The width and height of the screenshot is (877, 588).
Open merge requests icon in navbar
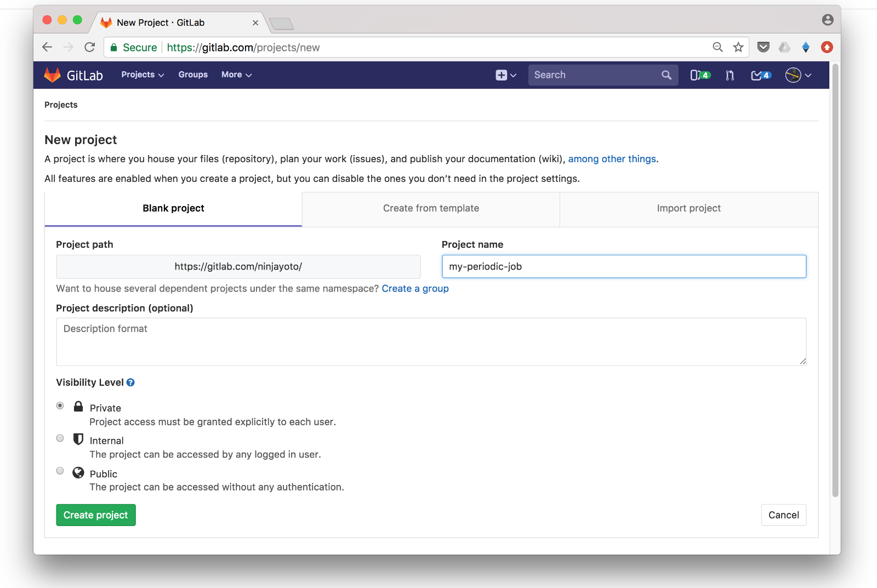730,75
